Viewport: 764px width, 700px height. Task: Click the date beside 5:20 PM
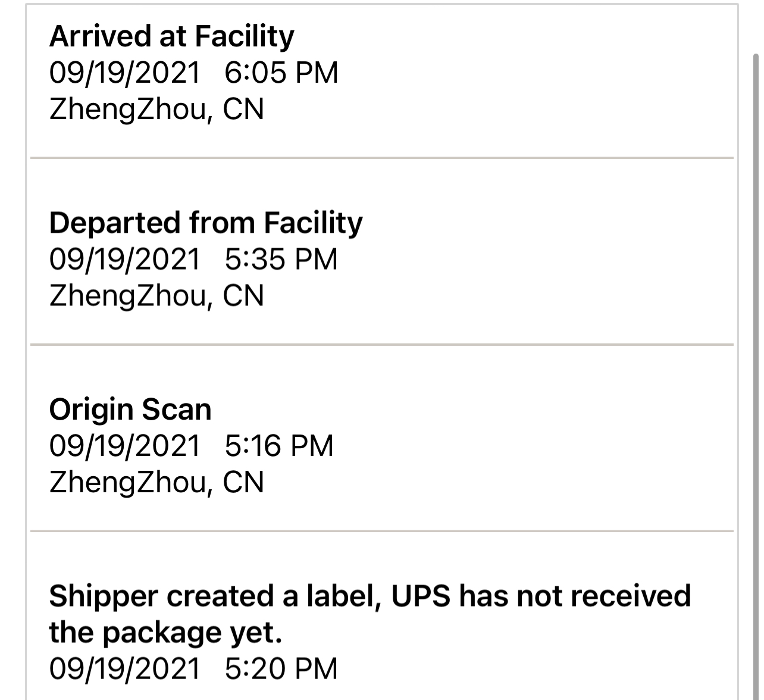coord(125,668)
